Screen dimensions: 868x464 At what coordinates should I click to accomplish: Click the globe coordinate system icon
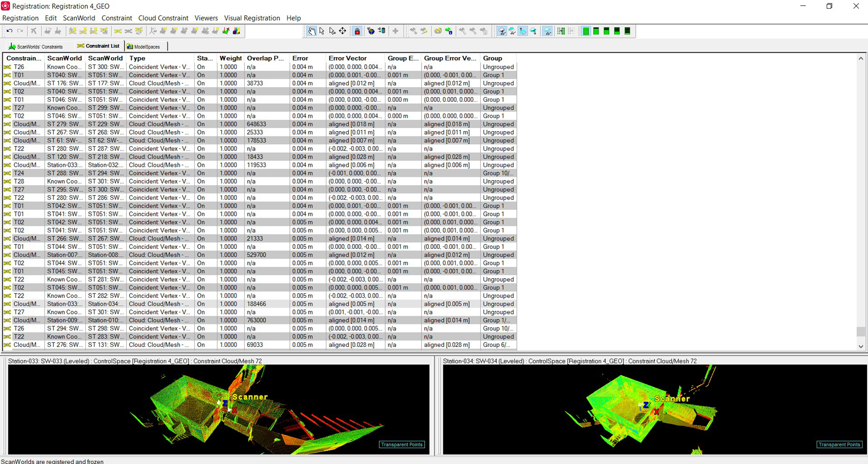[371, 31]
